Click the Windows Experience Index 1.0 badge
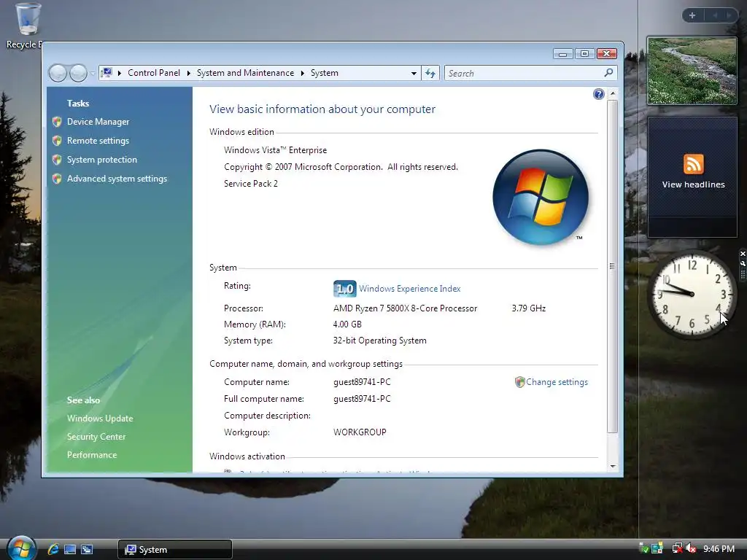Viewport: 747px width, 560px height. [x=344, y=289]
